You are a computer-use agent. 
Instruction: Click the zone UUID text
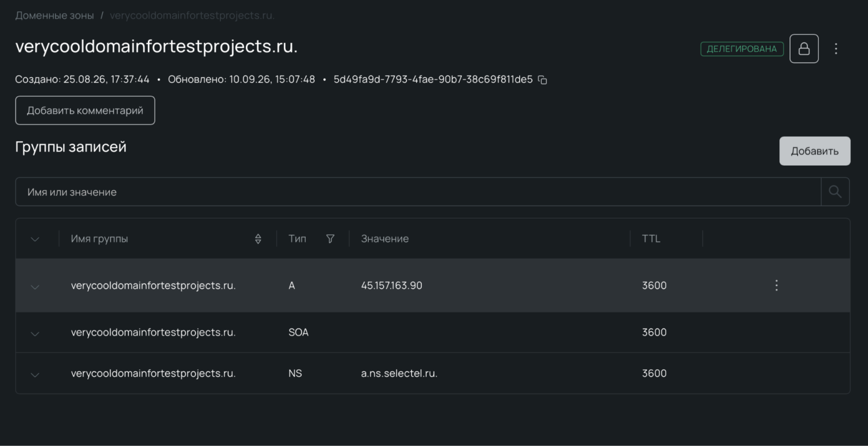tap(433, 79)
